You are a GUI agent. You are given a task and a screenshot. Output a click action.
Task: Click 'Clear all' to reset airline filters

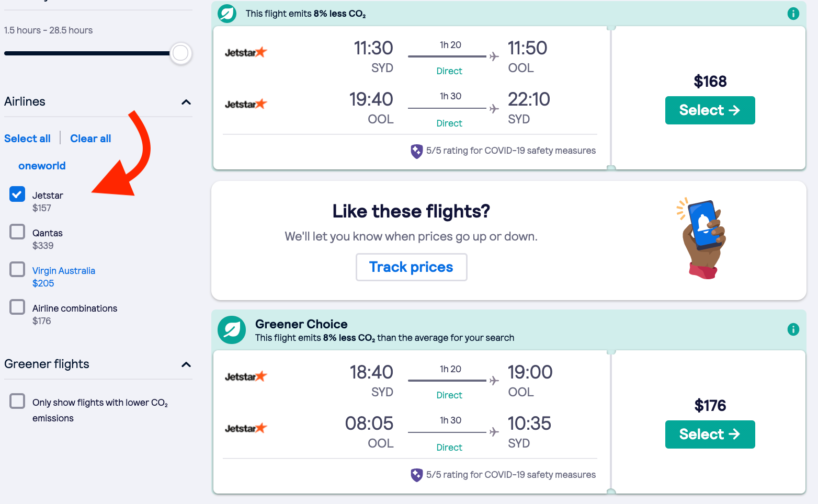(x=90, y=138)
